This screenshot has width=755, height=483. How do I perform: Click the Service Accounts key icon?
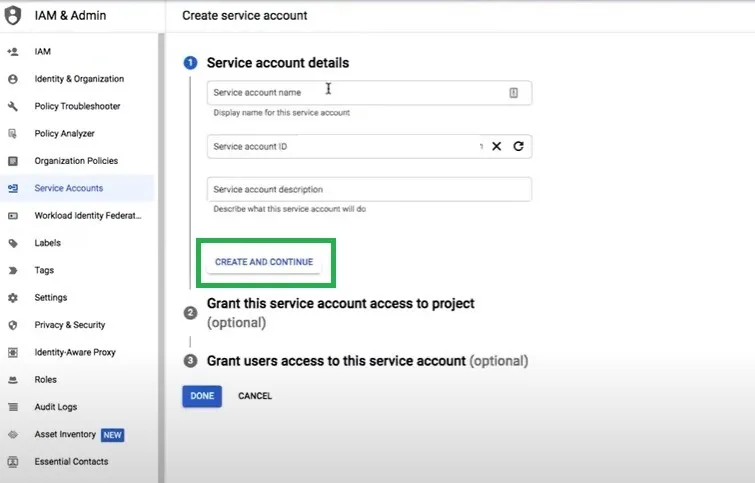[13, 188]
